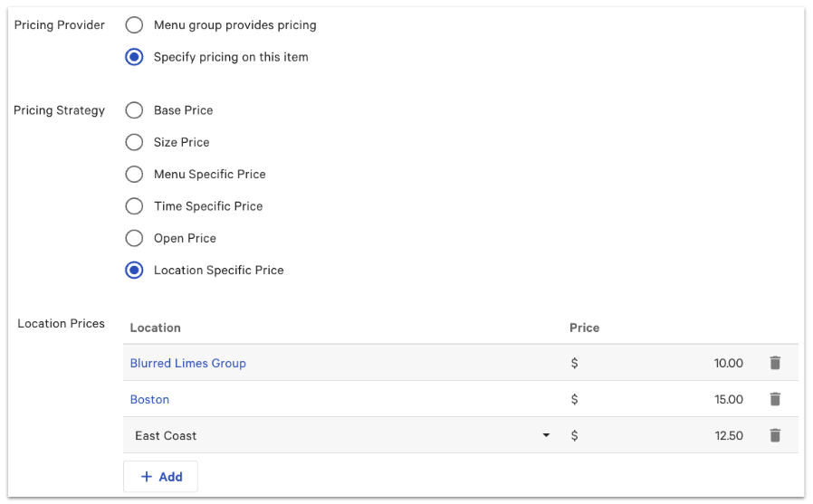The image size is (813, 504).
Task: Click the arrow beside East Coast
Action: coord(546,435)
